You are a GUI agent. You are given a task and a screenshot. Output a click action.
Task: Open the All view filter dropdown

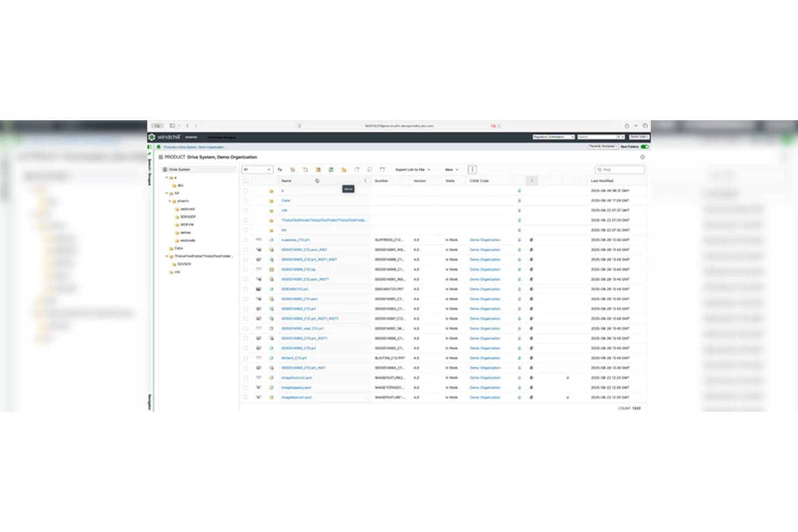(257, 170)
